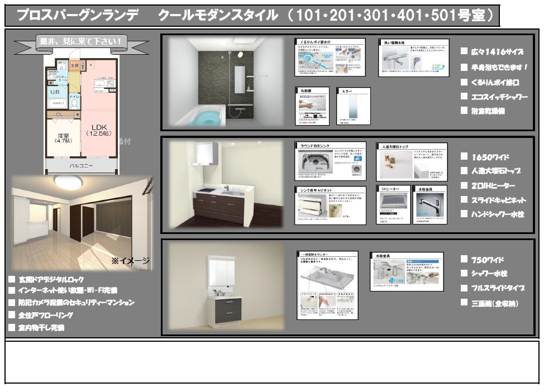The image size is (544, 392).
Task: Check the box beside 広々1416サイズ
Action: point(464,51)
